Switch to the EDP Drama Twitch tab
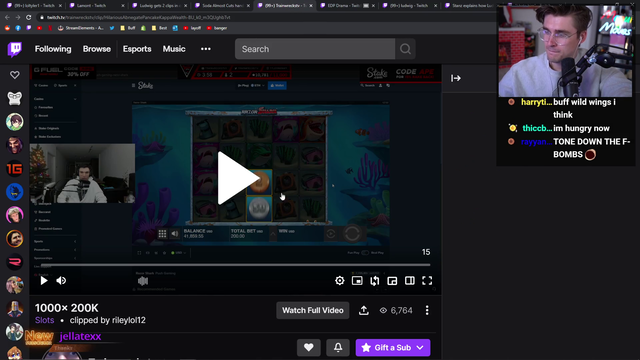640x360 pixels. (346, 6)
